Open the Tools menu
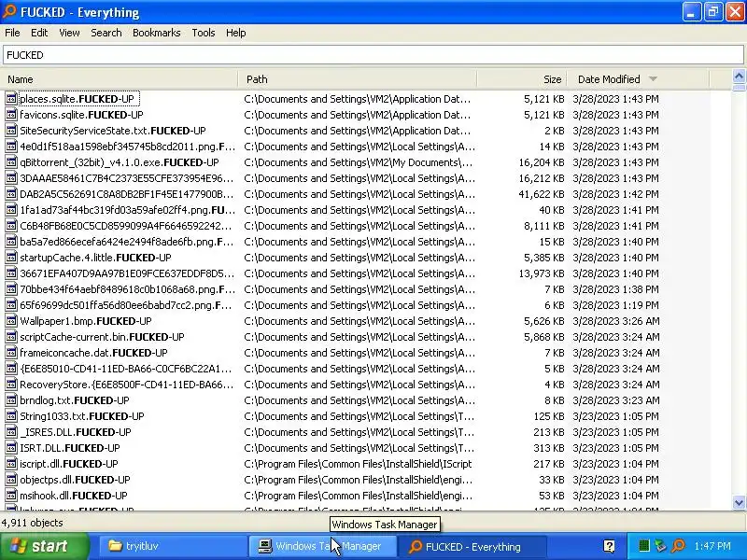 coord(204,33)
